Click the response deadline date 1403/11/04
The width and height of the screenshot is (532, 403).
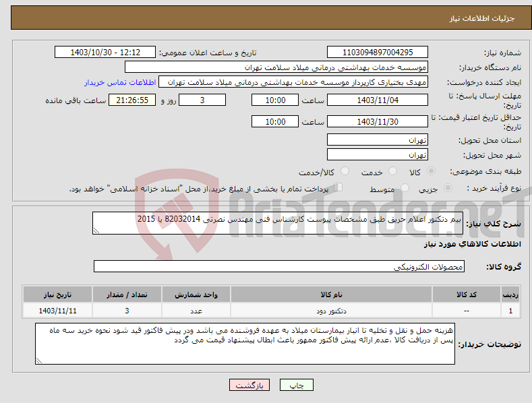(378, 100)
